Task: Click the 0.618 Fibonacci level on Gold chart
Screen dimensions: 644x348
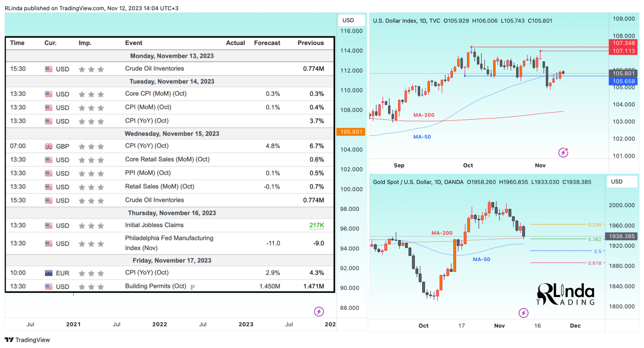Action: [x=595, y=263]
